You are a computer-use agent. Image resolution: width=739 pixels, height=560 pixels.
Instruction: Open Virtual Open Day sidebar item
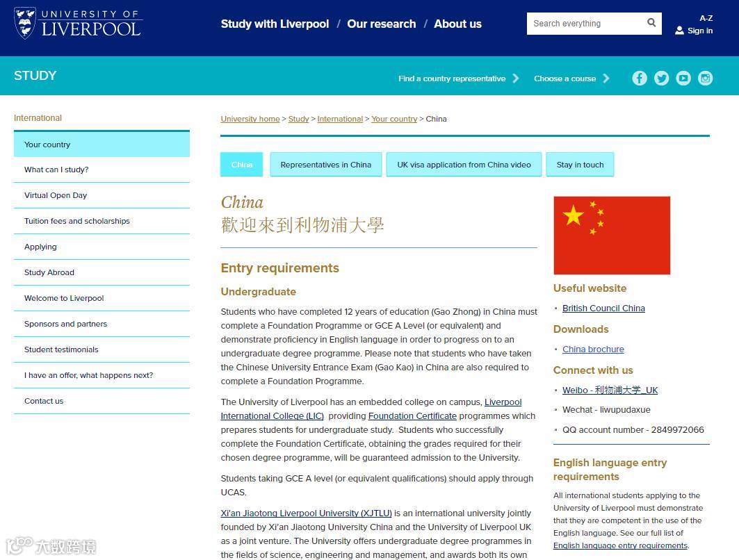click(101, 195)
